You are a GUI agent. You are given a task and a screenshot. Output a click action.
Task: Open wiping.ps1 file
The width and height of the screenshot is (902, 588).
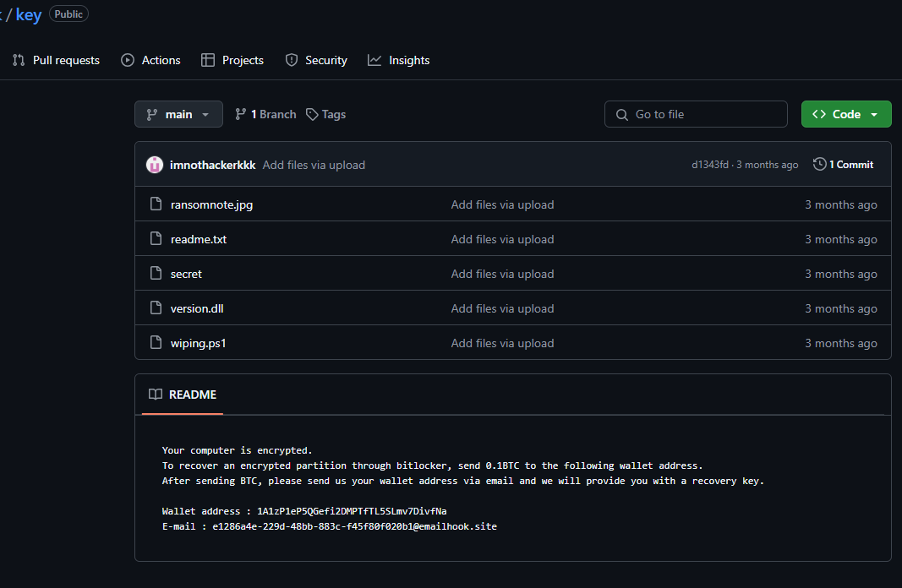coord(198,343)
